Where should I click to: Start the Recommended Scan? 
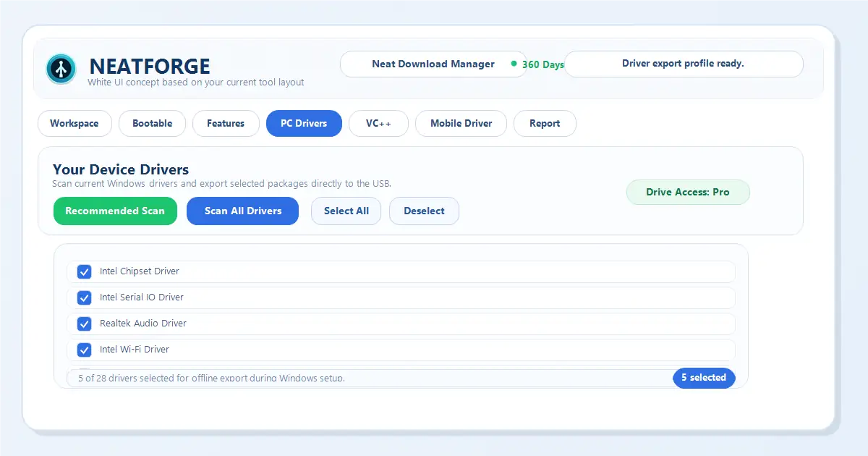115,211
